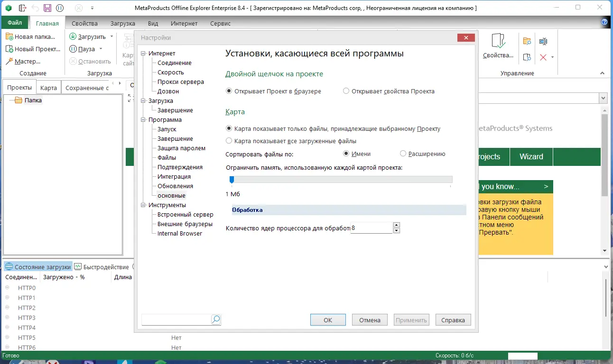Open the Пауза dropdown arrow
613x364 pixels.
(101, 49)
